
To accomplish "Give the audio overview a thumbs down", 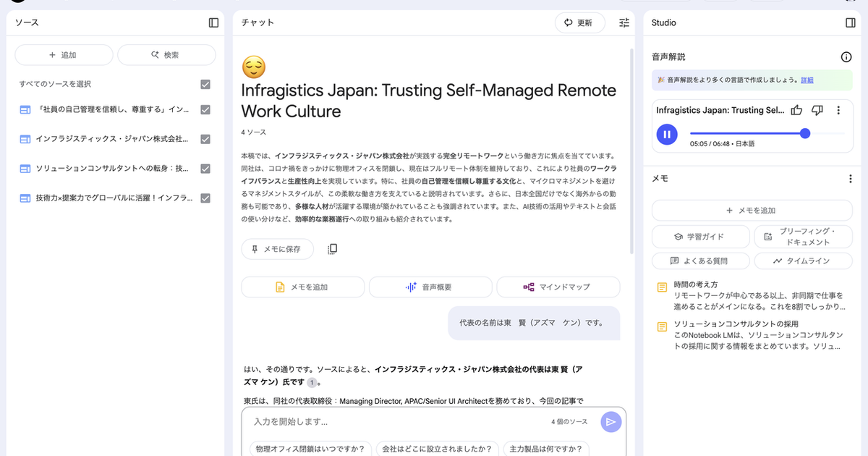I will tap(817, 110).
